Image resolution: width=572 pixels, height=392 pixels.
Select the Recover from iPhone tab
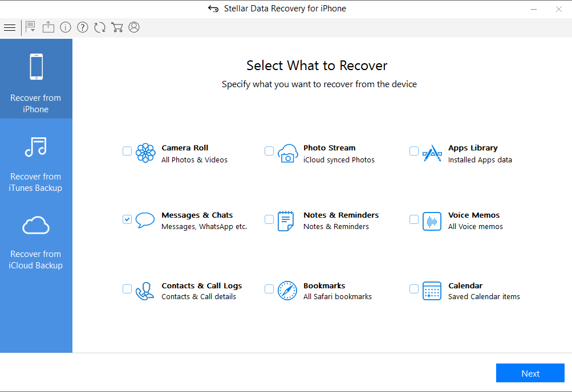tap(36, 79)
